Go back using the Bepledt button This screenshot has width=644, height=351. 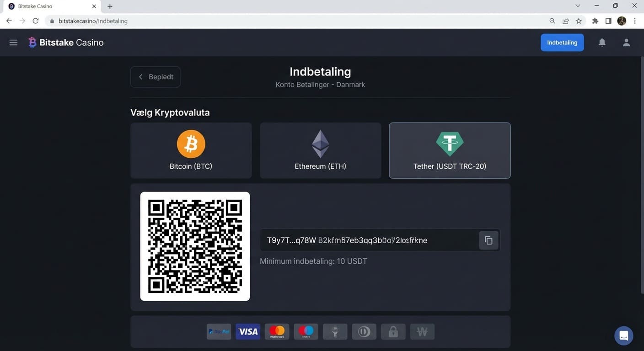point(155,76)
